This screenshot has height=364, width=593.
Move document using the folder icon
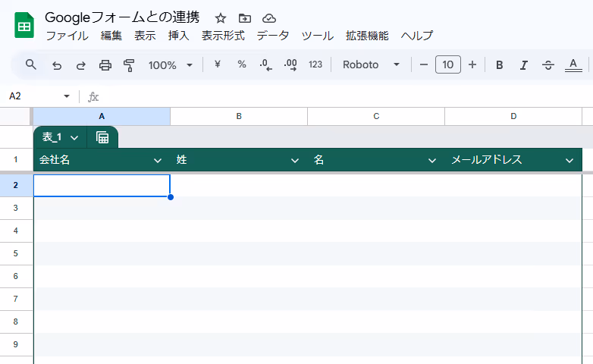tap(245, 18)
